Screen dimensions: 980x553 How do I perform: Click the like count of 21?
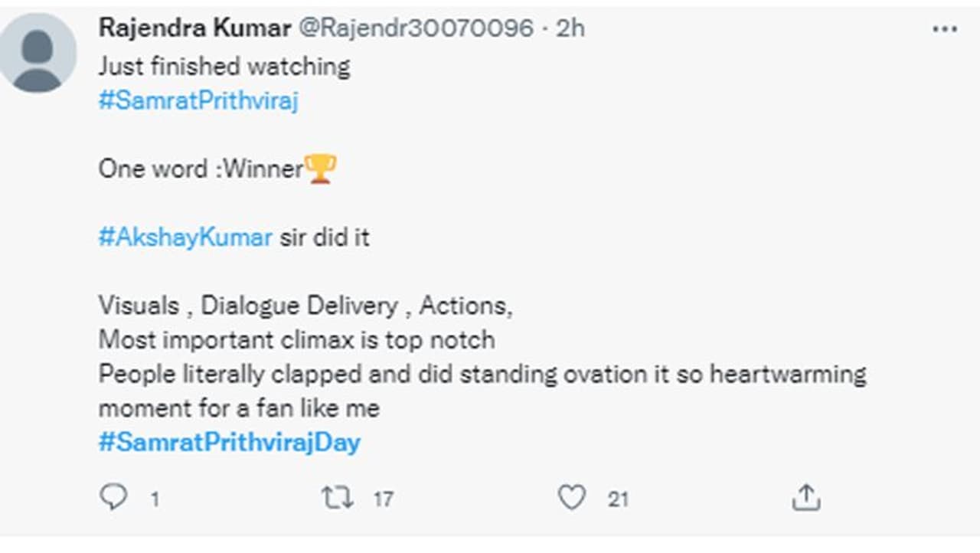coord(618,500)
